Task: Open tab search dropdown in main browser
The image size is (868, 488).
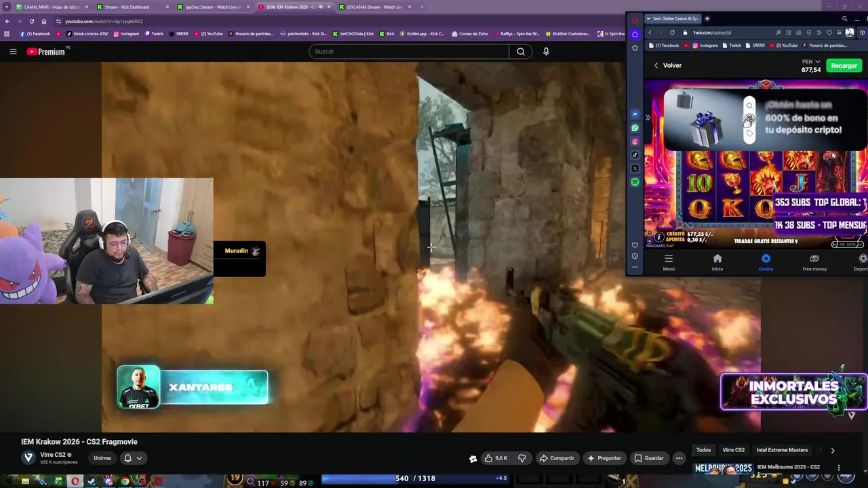Action: [5, 7]
